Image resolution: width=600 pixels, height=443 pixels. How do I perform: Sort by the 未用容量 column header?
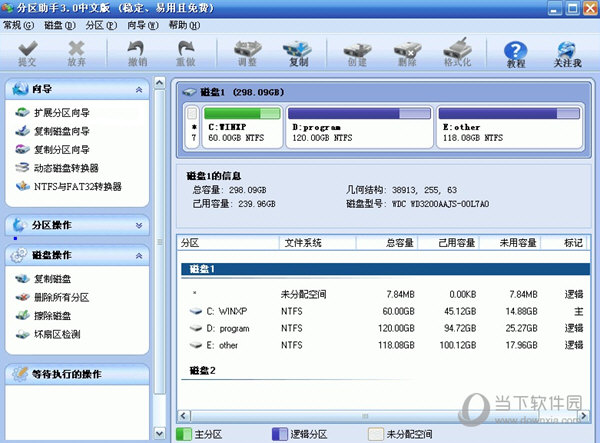click(510, 243)
